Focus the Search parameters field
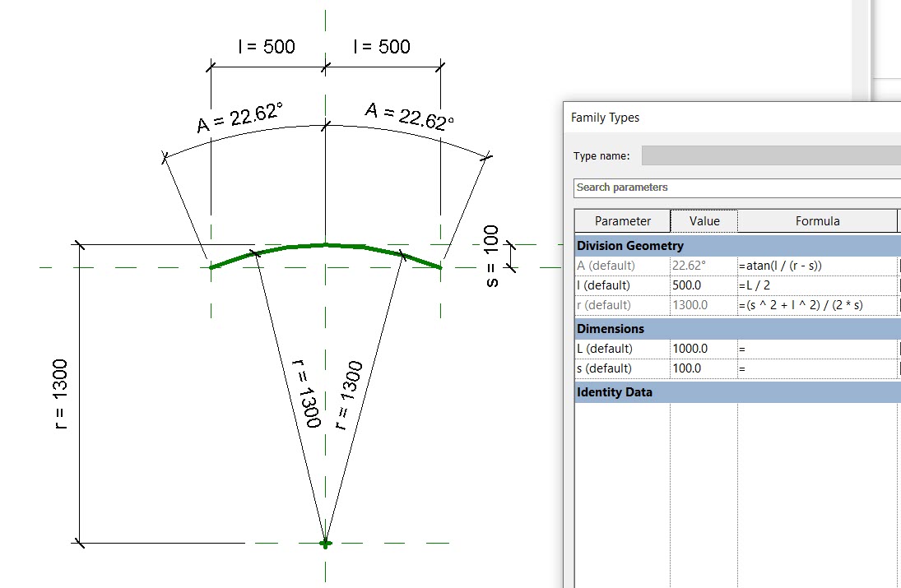 tap(737, 188)
